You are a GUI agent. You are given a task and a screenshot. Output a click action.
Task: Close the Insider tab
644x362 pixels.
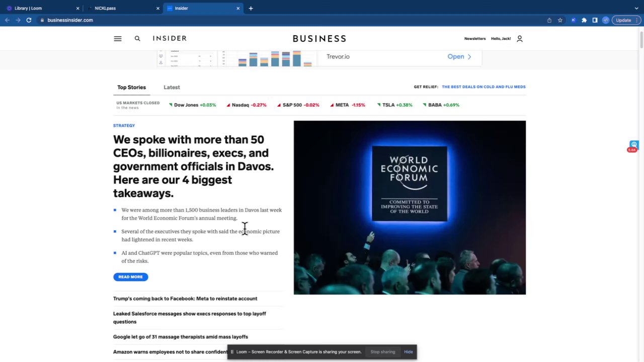[238, 8]
